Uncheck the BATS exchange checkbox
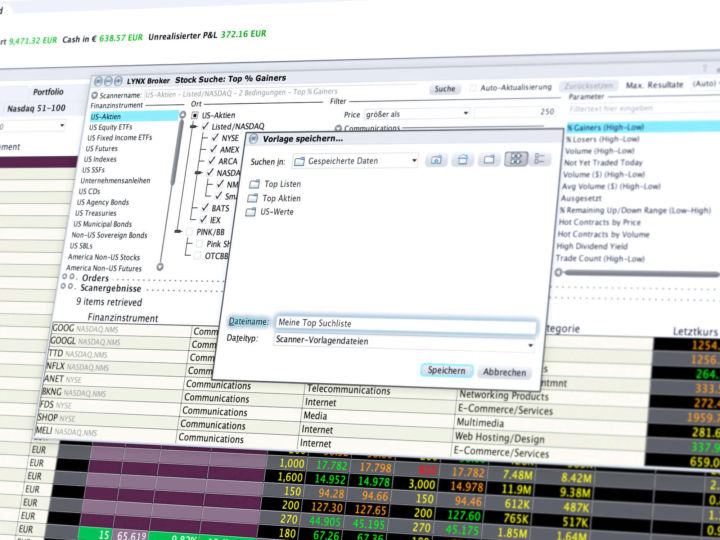The image size is (720, 540). [x=205, y=208]
